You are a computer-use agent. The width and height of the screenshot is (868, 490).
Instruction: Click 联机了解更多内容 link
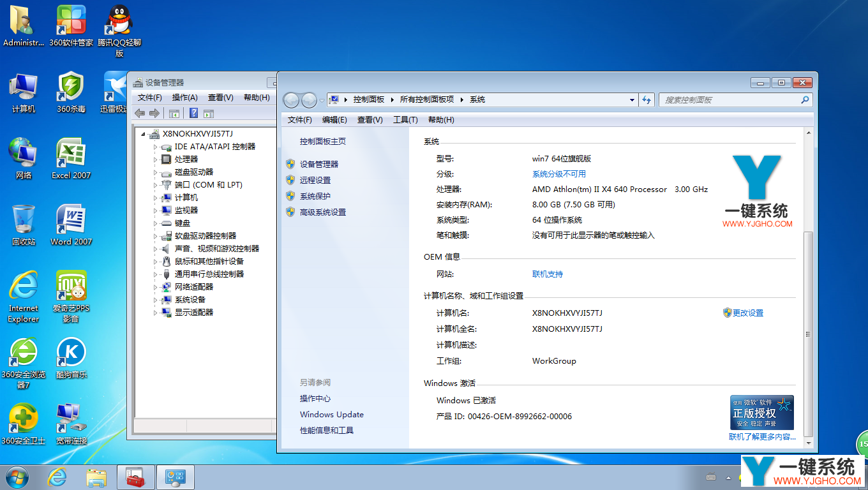pos(763,437)
